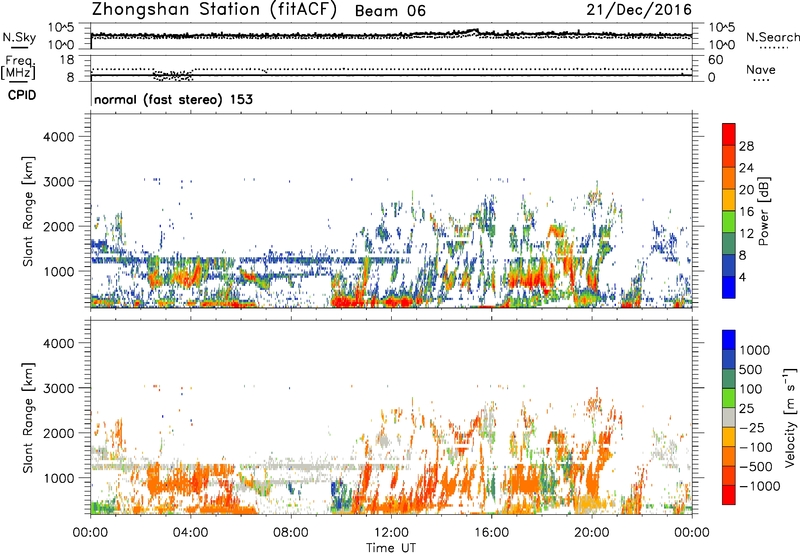Click the "Power [dB]" colorbar title
Image resolution: width=800 pixels, height=554 pixels.
(x=764, y=211)
